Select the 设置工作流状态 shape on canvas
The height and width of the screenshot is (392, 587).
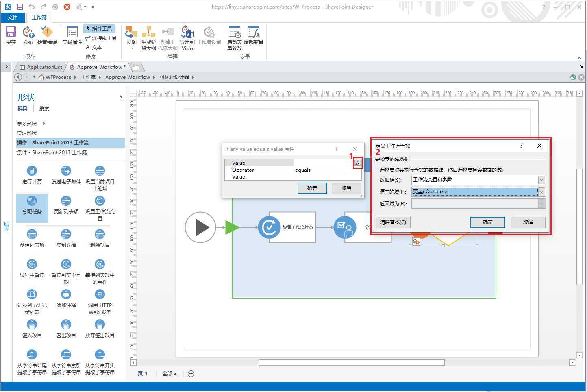[287, 227]
